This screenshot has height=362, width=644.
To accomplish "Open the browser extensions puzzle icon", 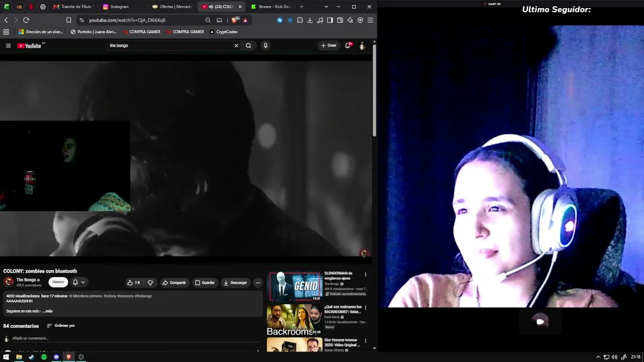I will 300,20.
